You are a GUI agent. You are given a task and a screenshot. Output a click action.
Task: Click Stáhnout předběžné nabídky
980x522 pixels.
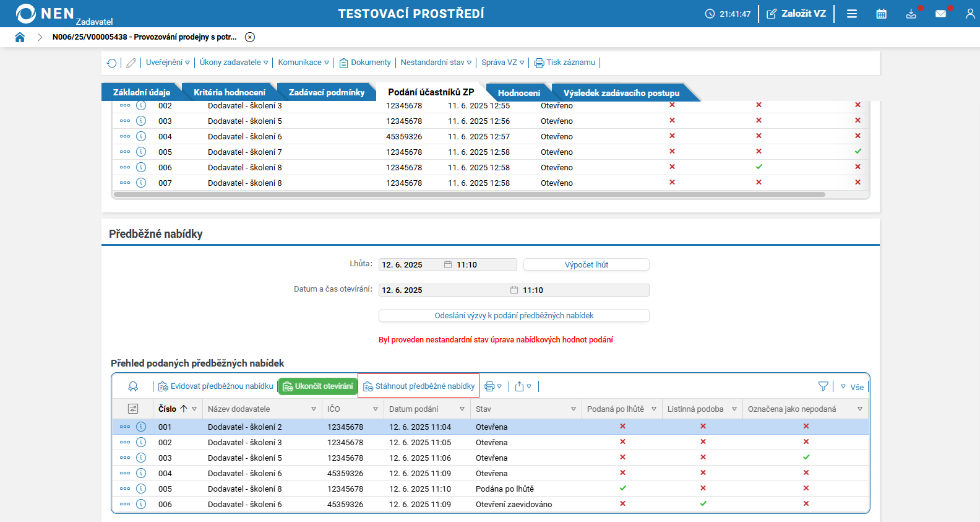click(x=419, y=386)
